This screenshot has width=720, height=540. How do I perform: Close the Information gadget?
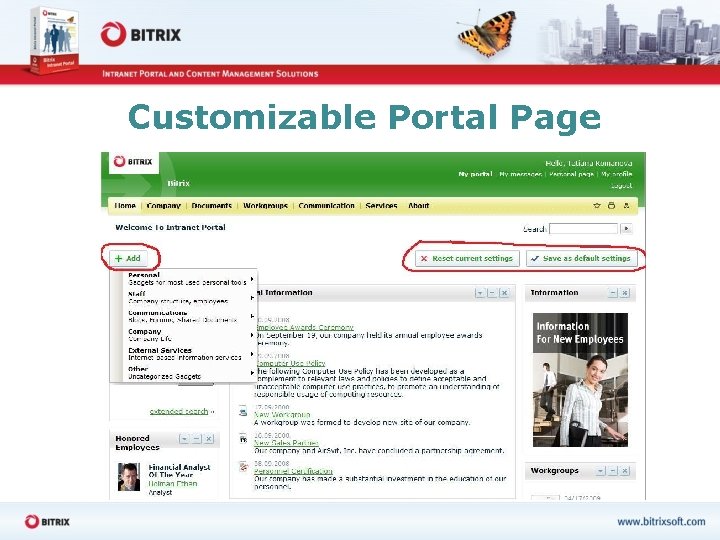point(625,293)
